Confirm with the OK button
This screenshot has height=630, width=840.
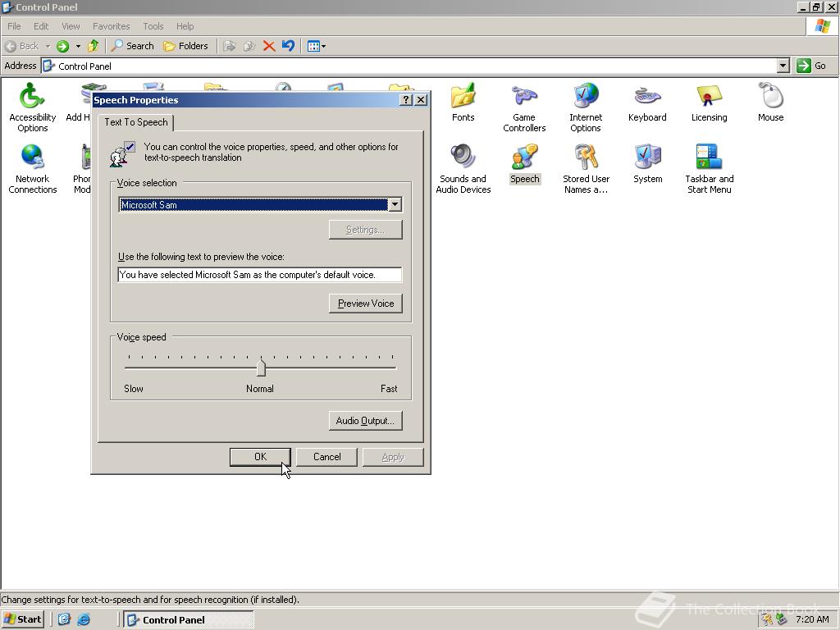pos(260,457)
